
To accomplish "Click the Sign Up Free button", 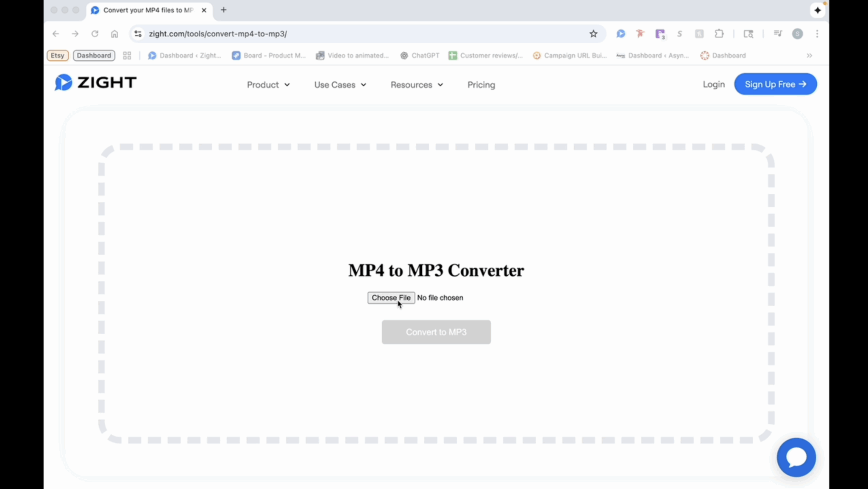I will pos(776,84).
